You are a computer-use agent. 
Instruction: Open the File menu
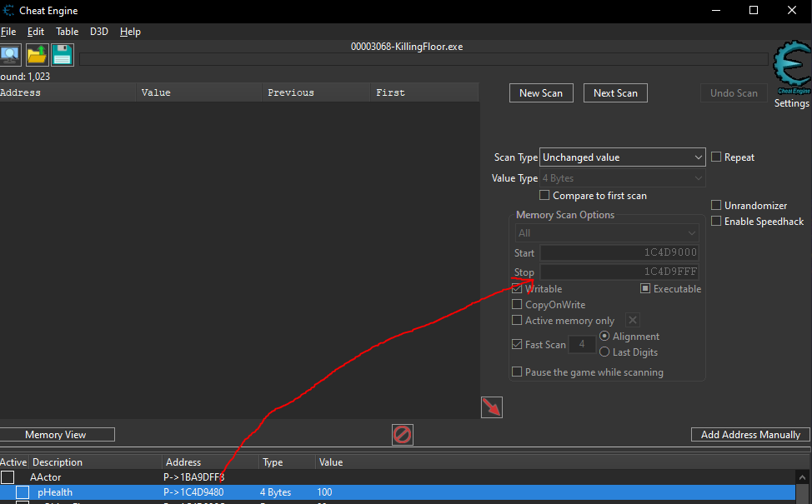click(8, 32)
